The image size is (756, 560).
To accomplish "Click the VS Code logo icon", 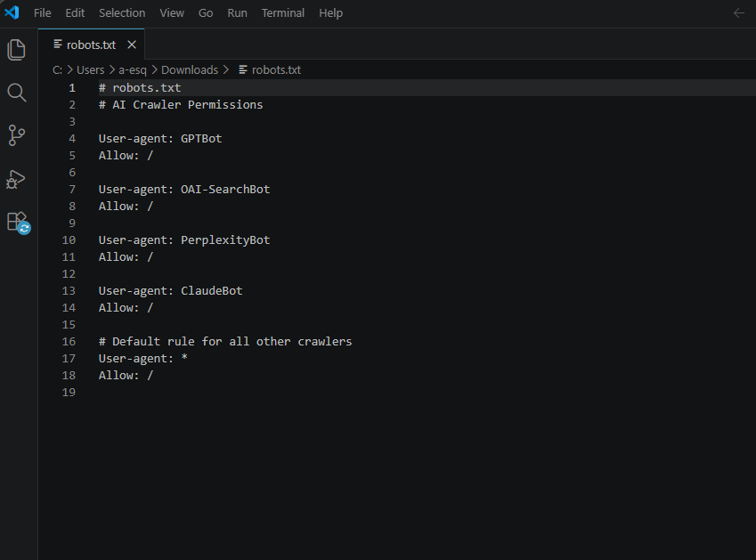I will click(x=12, y=12).
